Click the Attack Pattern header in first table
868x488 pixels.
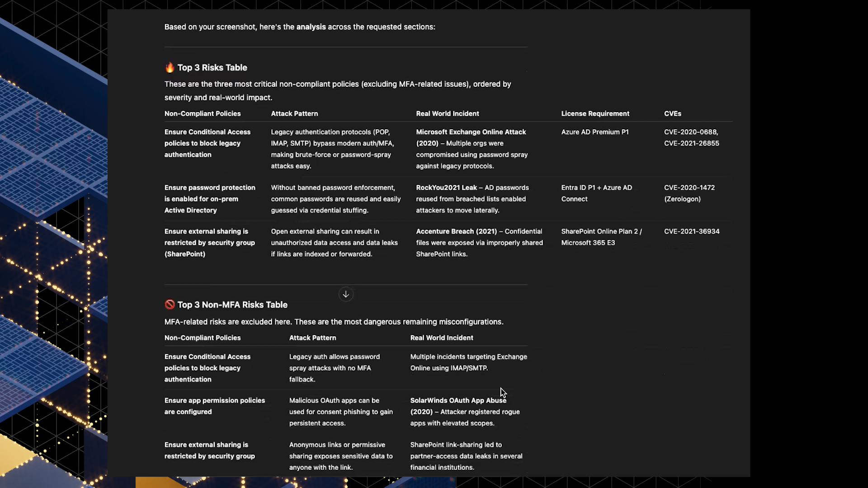tap(294, 113)
